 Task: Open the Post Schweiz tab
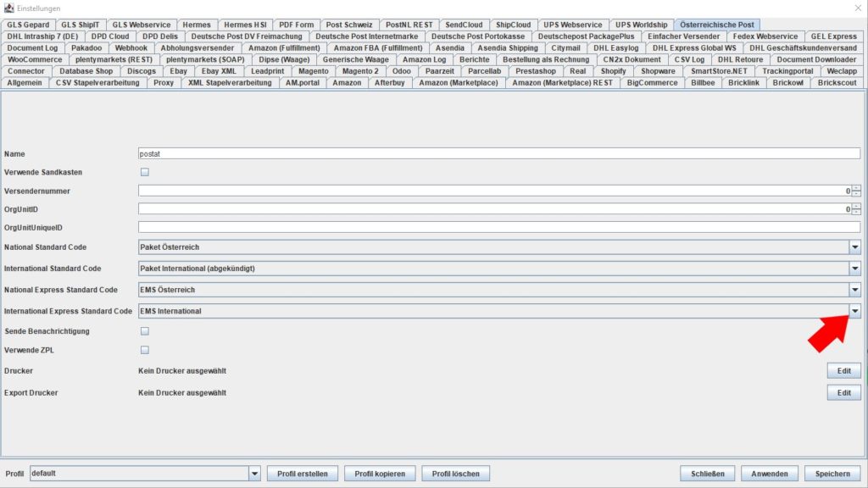349,25
